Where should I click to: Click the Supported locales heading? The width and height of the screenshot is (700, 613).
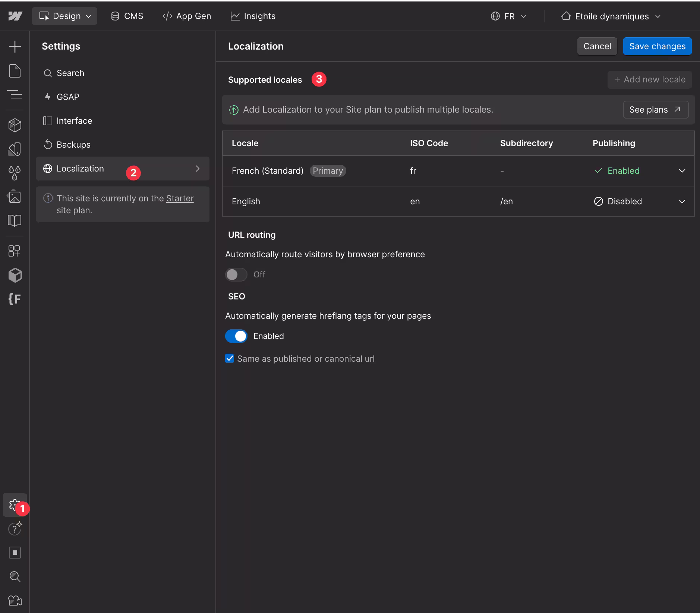(265, 80)
